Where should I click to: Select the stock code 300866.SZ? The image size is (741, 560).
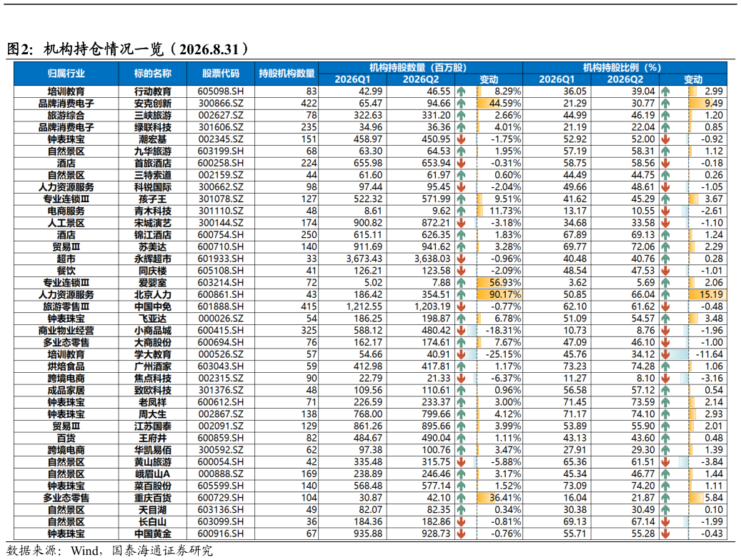click(x=221, y=104)
